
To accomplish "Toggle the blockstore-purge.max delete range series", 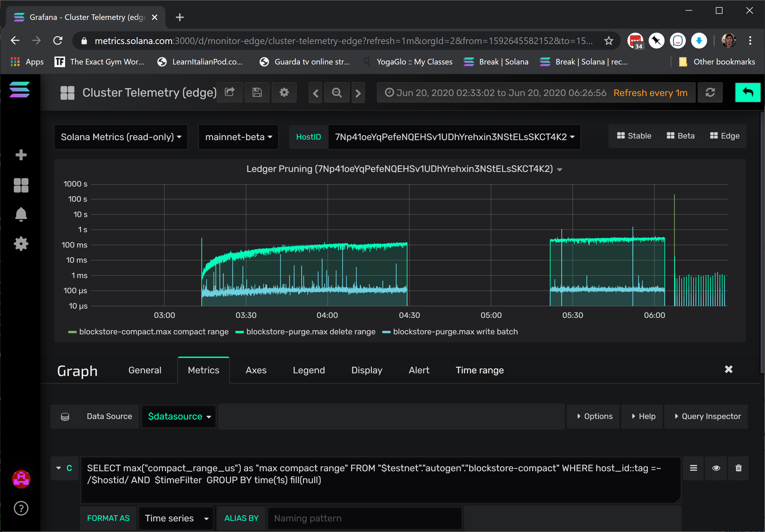I will 311,332.
